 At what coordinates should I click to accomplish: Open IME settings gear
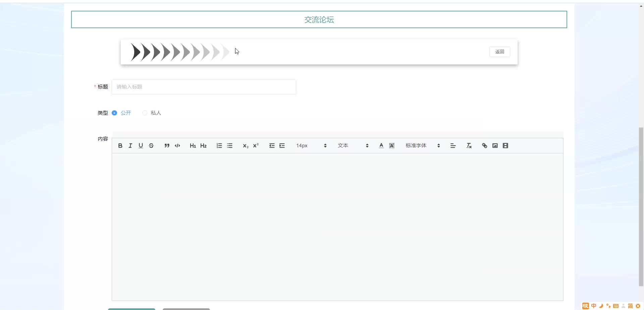coord(638,306)
